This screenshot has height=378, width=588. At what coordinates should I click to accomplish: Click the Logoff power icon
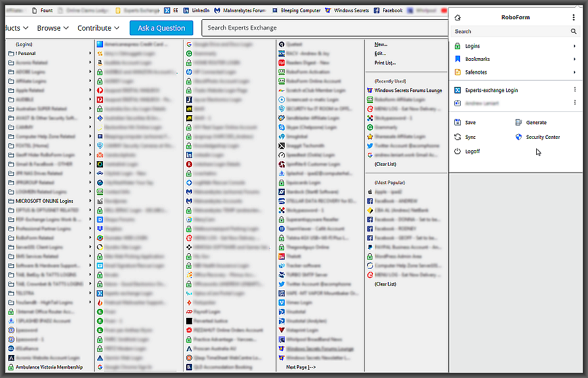pos(457,151)
